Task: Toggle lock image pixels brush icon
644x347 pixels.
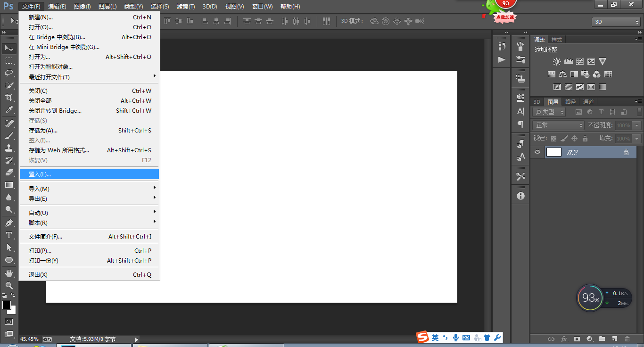Action: [564, 139]
